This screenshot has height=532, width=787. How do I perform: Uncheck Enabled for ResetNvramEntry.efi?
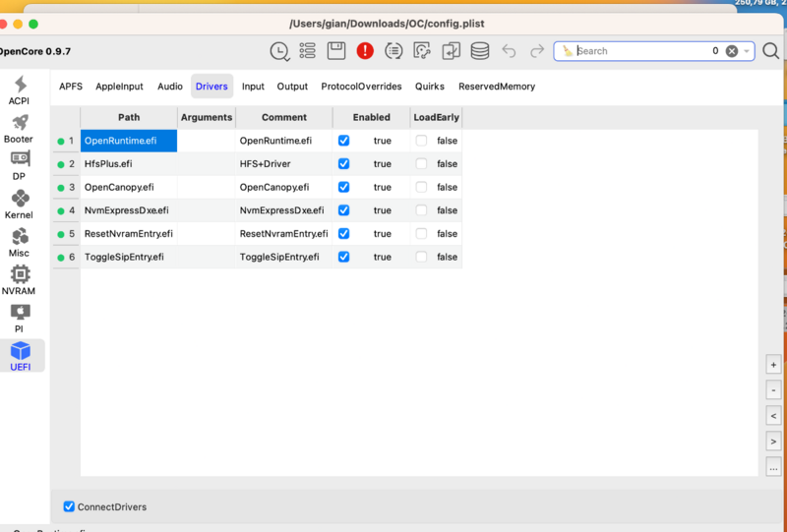click(x=343, y=233)
